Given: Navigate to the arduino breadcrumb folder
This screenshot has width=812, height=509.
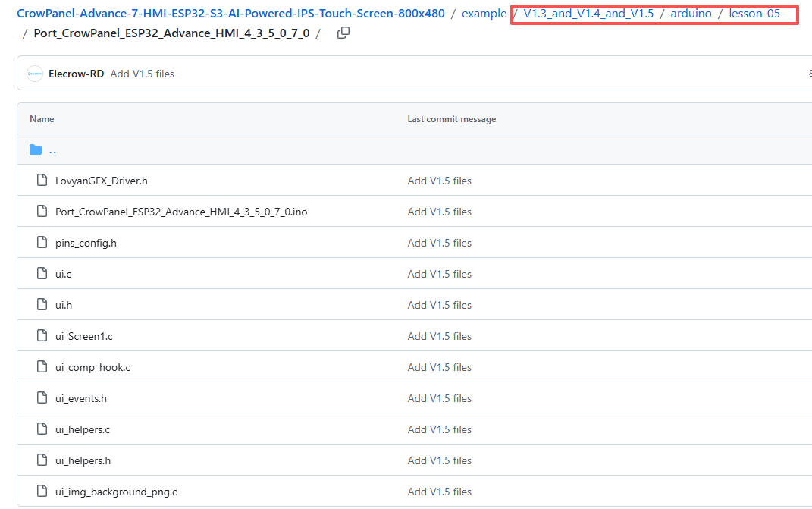Looking at the screenshot, I should pos(691,14).
